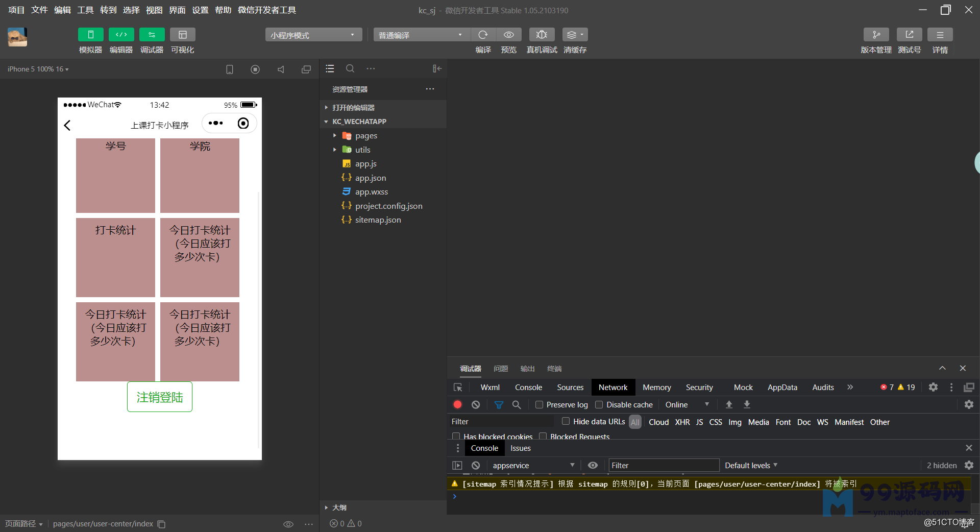Open the project.config.json file

point(388,206)
